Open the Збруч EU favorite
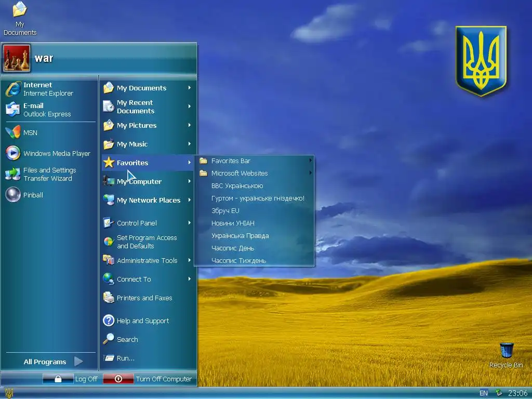 (x=255, y=211)
